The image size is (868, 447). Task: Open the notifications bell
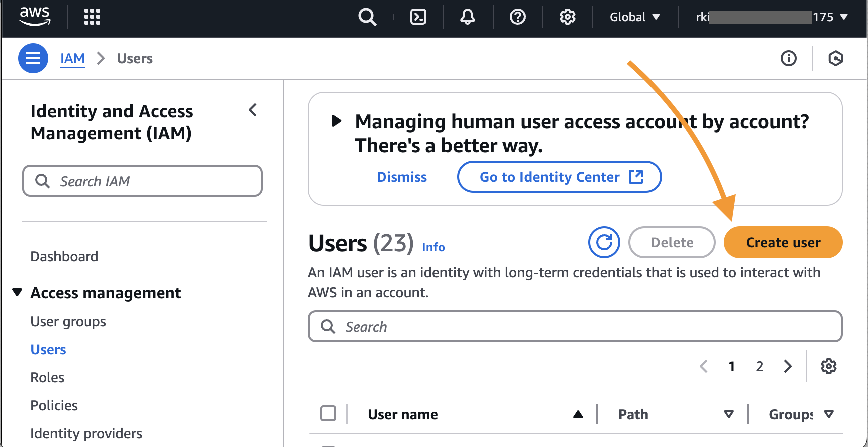point(468,17)
